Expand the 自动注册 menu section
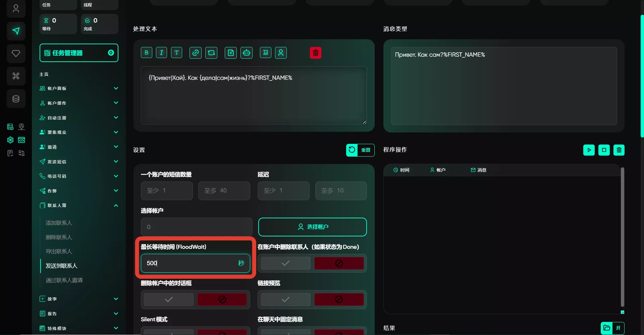This screenshot has height=335, width=644. coord(79,118)
